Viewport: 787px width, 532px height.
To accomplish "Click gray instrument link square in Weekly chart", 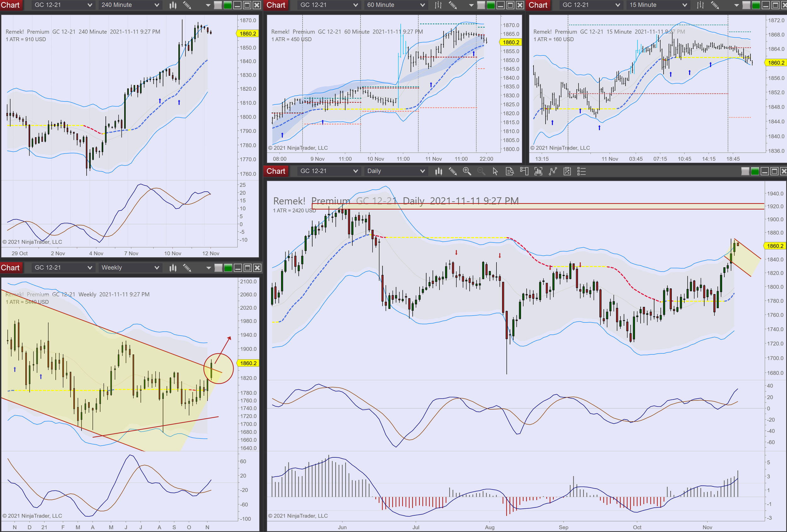I will (218, 268).
